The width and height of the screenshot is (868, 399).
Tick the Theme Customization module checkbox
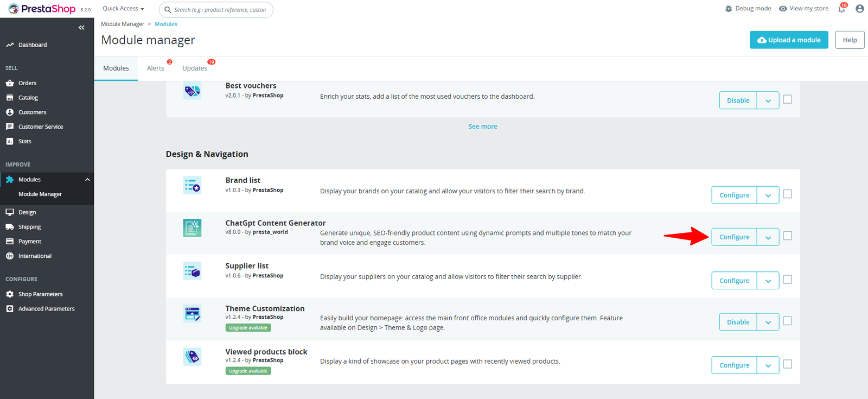pos(788,321)
